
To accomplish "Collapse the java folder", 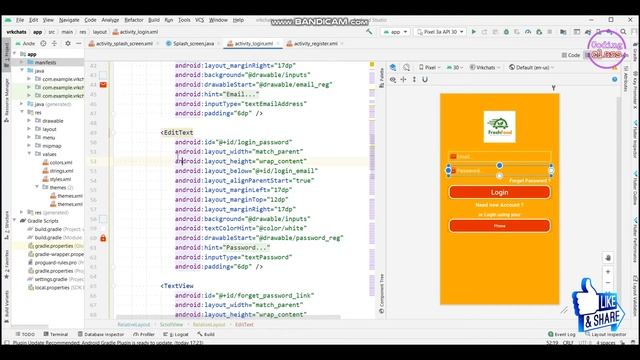I will pos(22,71).
